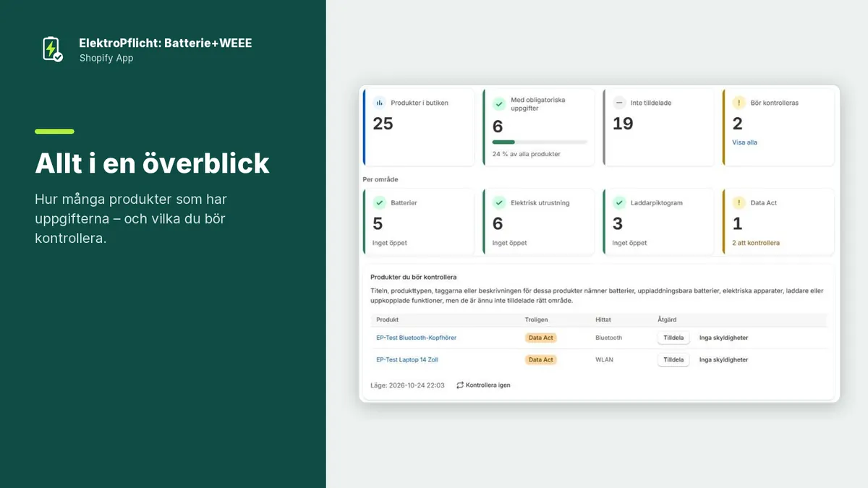Click the Inget öppet text under Batterier
Screen dimensions: 868x488
390,243
